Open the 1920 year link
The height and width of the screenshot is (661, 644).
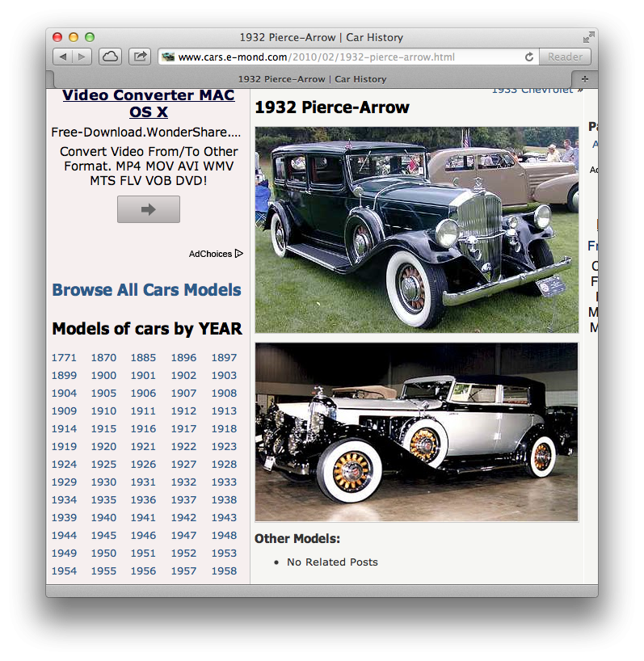coord(103,446)
